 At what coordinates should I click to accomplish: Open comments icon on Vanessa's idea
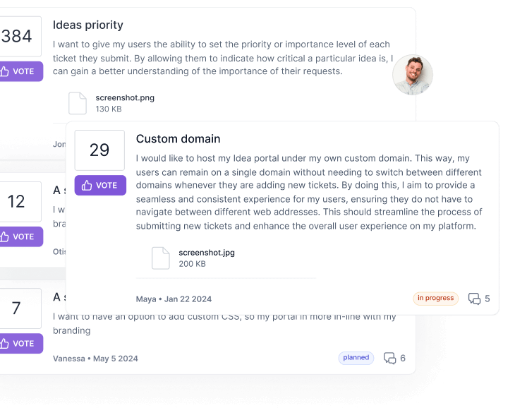(x=390, y=358)
